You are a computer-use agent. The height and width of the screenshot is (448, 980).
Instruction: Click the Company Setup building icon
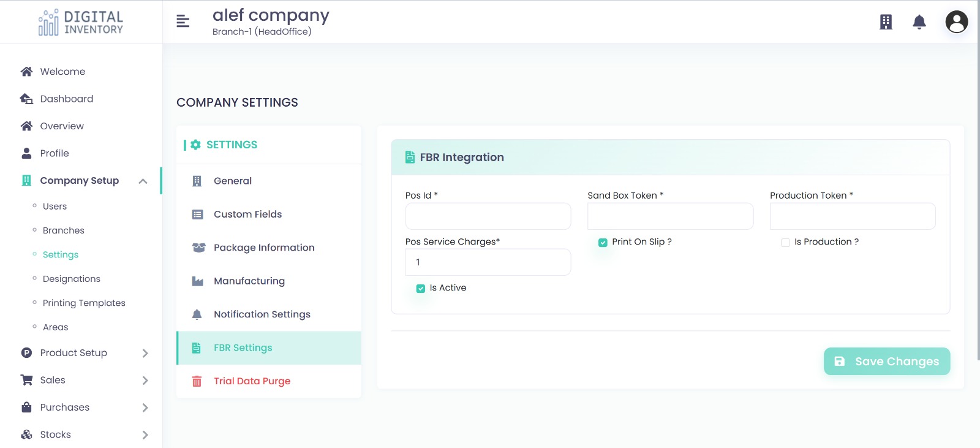[26, 180]
